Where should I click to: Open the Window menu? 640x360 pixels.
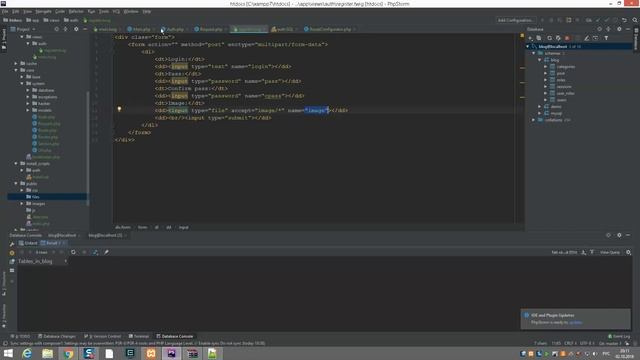(131, 11)
